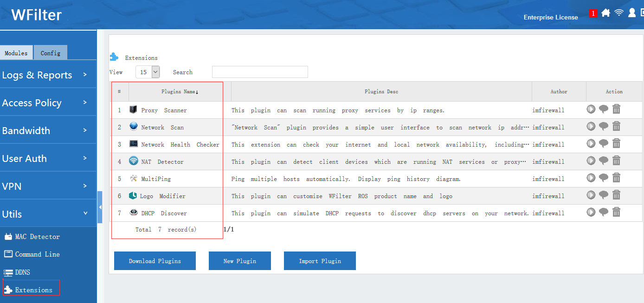Delete the NAT Detector plugin

[x=616, y=161]
